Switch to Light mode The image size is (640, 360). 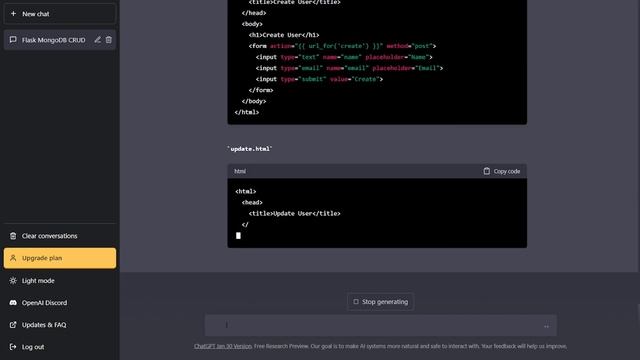(x=60, y=281)
